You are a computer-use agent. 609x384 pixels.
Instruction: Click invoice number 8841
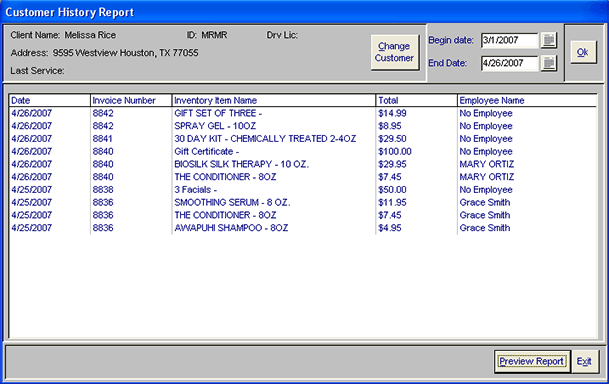coord(103,139)
